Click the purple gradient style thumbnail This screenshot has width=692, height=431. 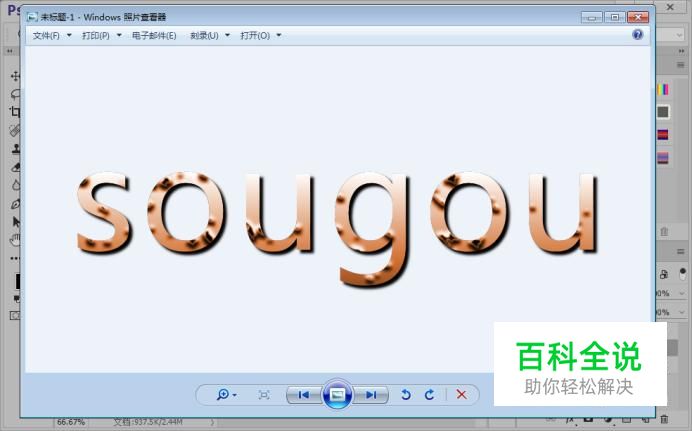click(663, 157)
